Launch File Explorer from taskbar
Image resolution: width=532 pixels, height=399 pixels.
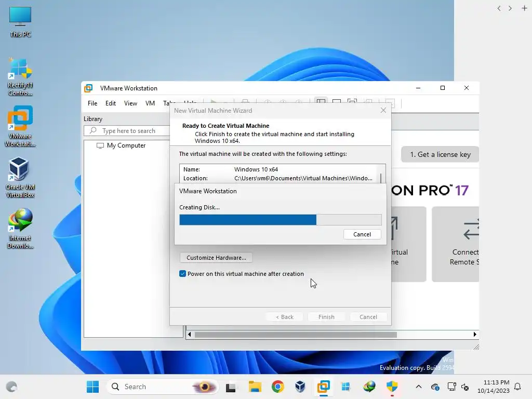click(255, 387)
